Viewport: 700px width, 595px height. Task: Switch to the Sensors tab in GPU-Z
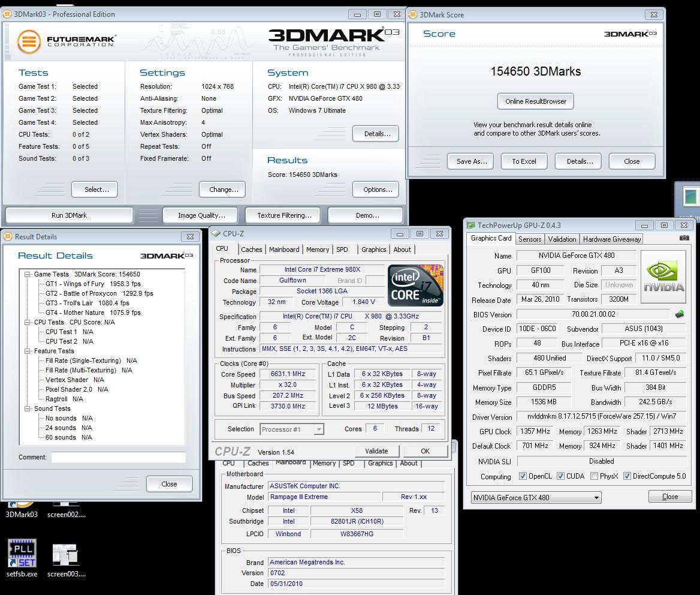click(530, 239)
